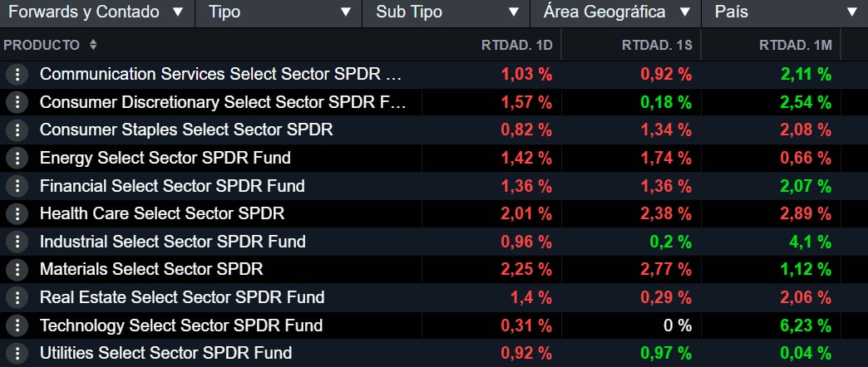Viewport: 868px width, 367px height.
Task: Open options menu for Consumer Staples row
Action: point(17,130)
